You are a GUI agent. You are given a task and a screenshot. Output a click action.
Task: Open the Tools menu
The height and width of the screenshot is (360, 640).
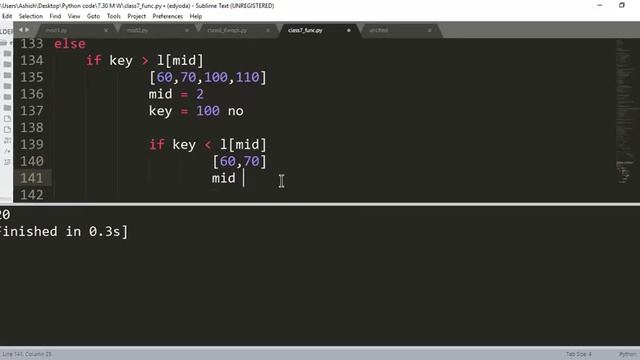pyautogui.click(x=113, y=16)
